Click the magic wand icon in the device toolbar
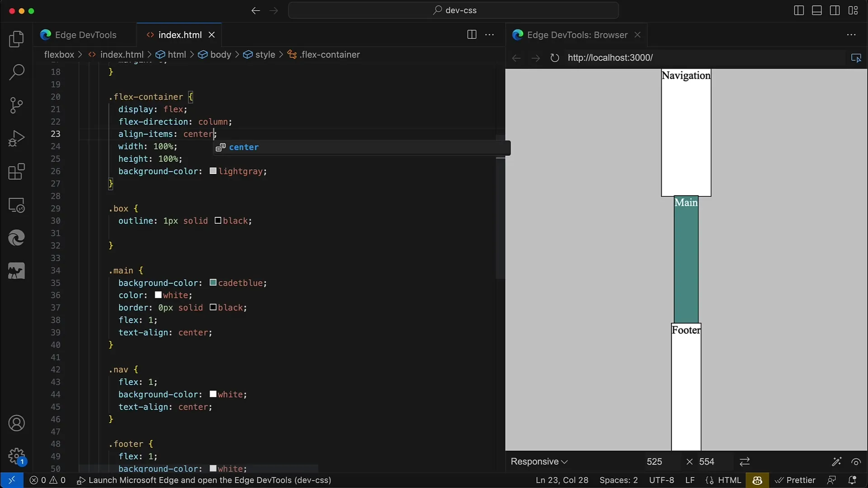This screenshot has width=868, height=488. [x=836, y=462]
